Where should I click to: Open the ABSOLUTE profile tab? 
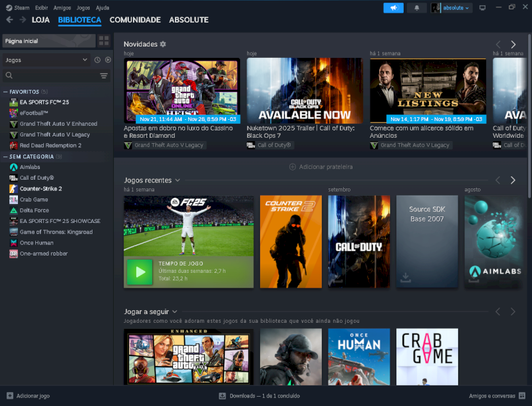(189, 20)
